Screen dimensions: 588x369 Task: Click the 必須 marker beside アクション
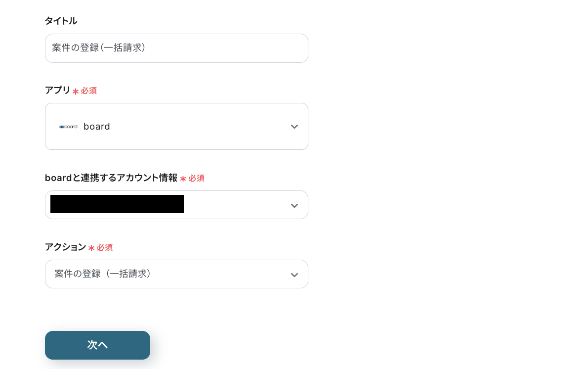105,247
